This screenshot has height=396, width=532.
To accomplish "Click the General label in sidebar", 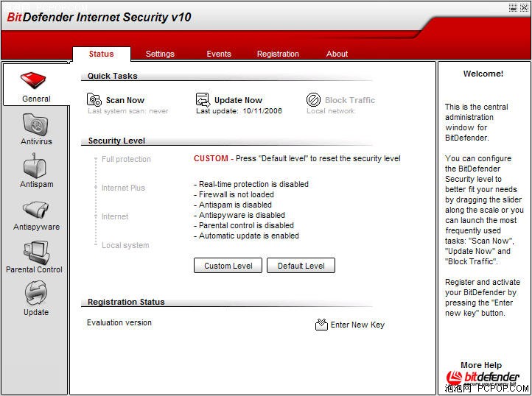I will [x=36, y=99].
